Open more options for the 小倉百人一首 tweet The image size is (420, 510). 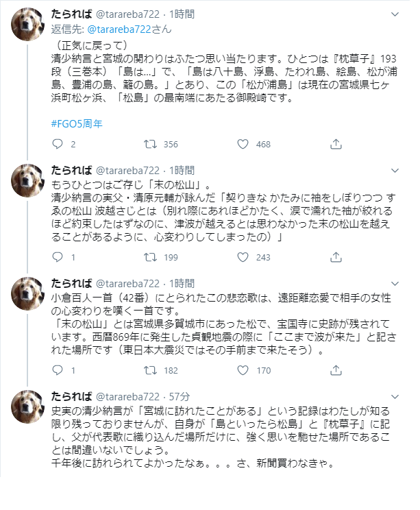click(395, 282)
